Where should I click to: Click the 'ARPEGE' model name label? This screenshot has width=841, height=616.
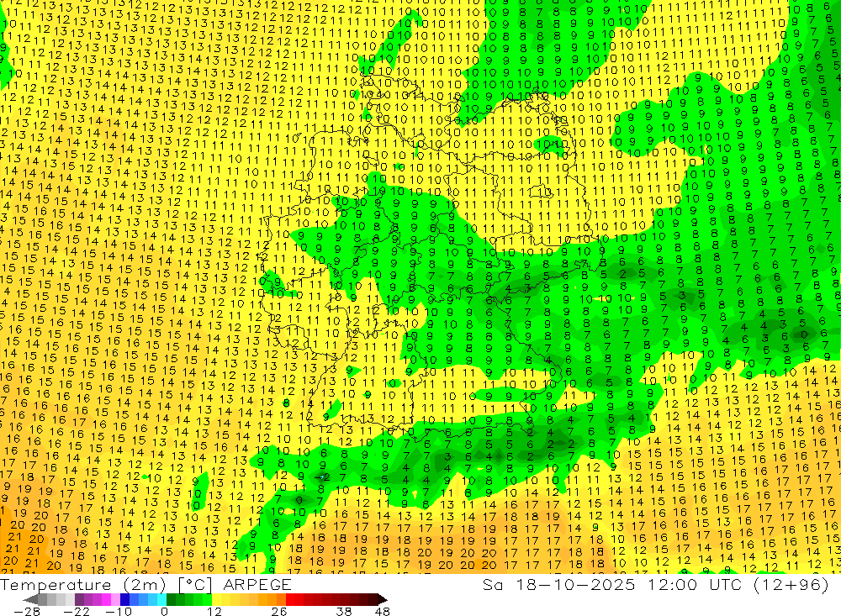click(x=257, y=585)
